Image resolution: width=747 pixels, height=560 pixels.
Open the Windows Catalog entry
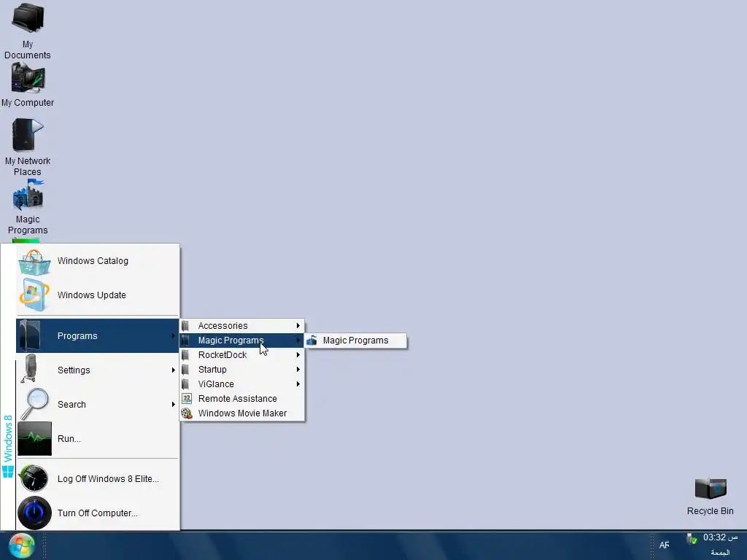click(x=98, y=262)
